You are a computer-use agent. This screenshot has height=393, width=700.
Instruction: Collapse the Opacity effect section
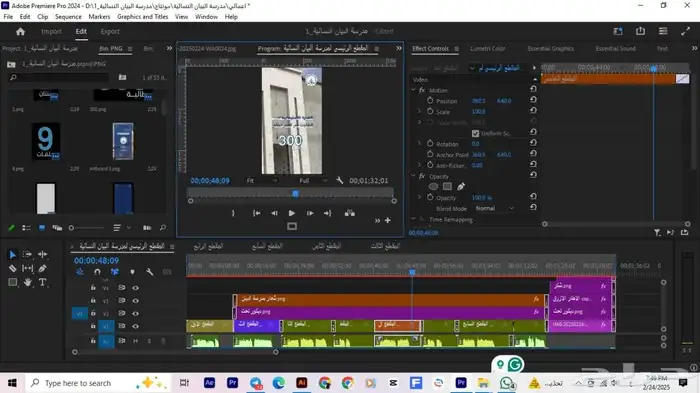(x=413, y=176)
